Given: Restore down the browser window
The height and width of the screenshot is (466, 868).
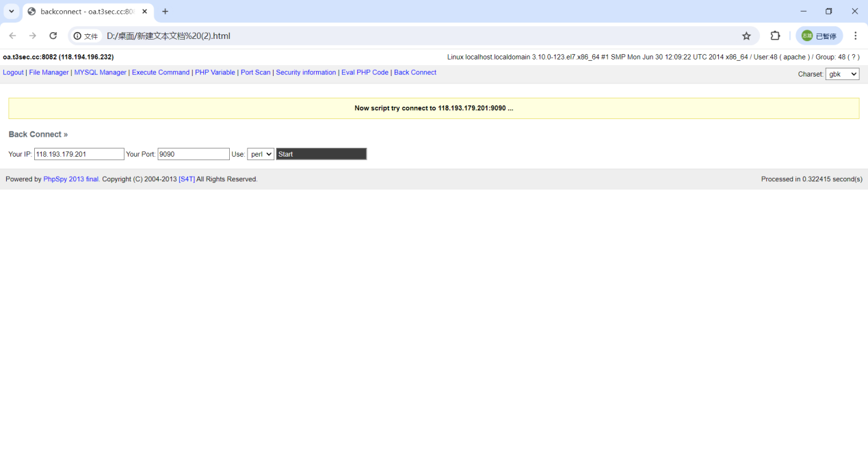Looking at the screenshot, I should pos(829,12).
